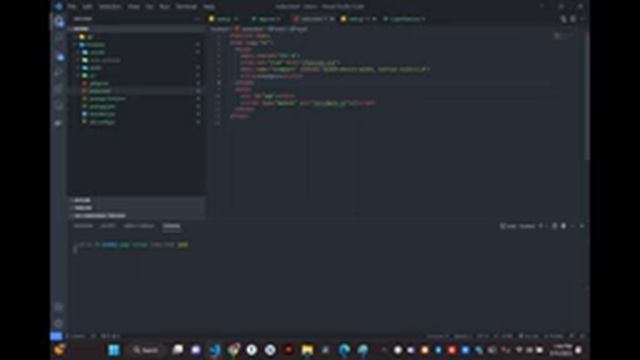Open the Help menu
Screen dimensions: 640x360
click(209, 7)
